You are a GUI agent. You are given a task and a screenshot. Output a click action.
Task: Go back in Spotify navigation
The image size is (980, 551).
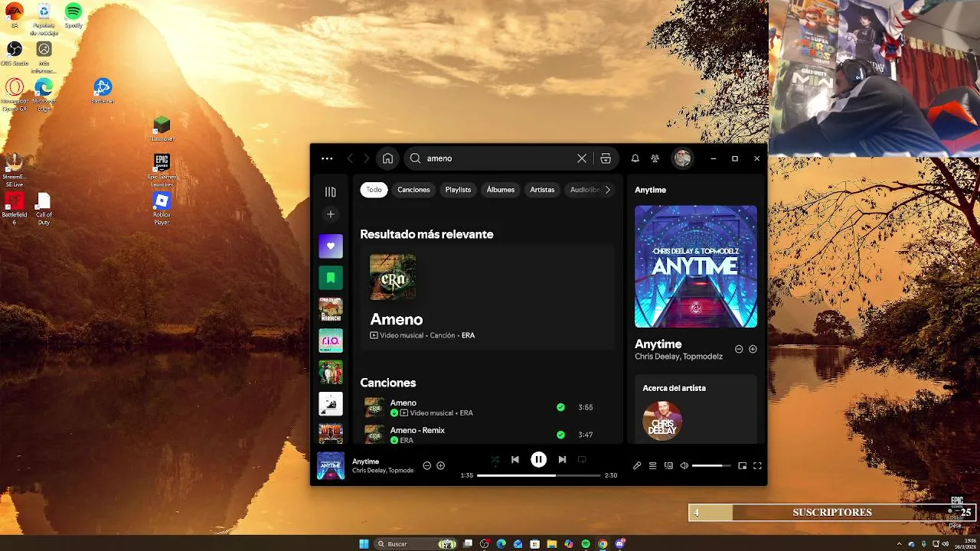[x=350, y=158]
